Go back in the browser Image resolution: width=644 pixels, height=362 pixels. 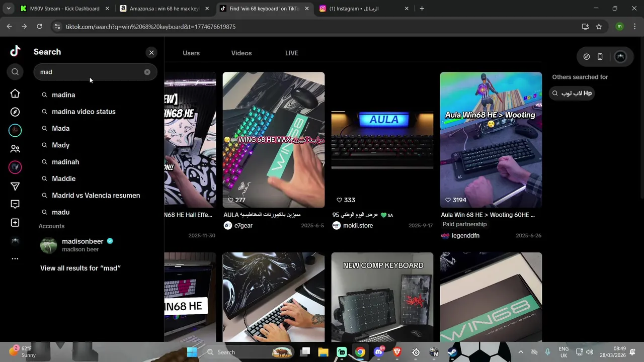pyautogui.click(x=9, y=26)
